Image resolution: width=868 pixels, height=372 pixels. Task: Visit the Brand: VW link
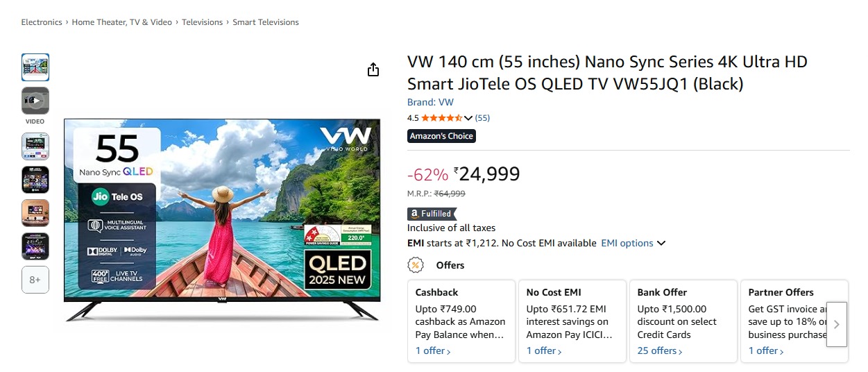430,103
